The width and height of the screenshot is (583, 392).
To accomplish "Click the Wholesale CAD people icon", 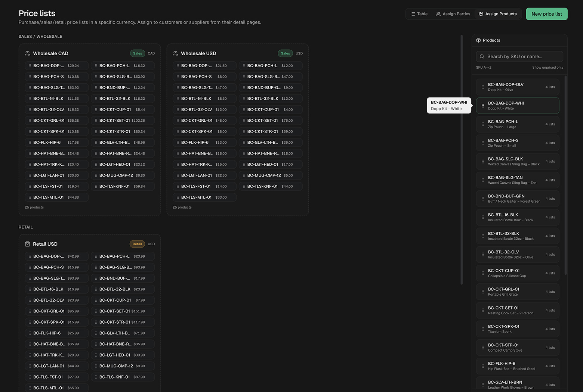I will click(28, 53).
